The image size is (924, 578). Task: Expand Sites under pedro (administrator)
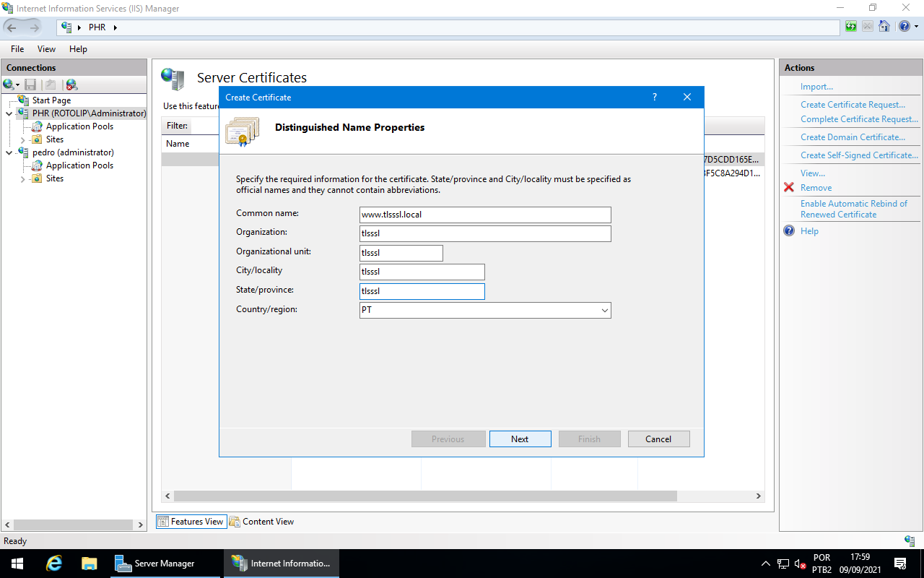(22, 178)
